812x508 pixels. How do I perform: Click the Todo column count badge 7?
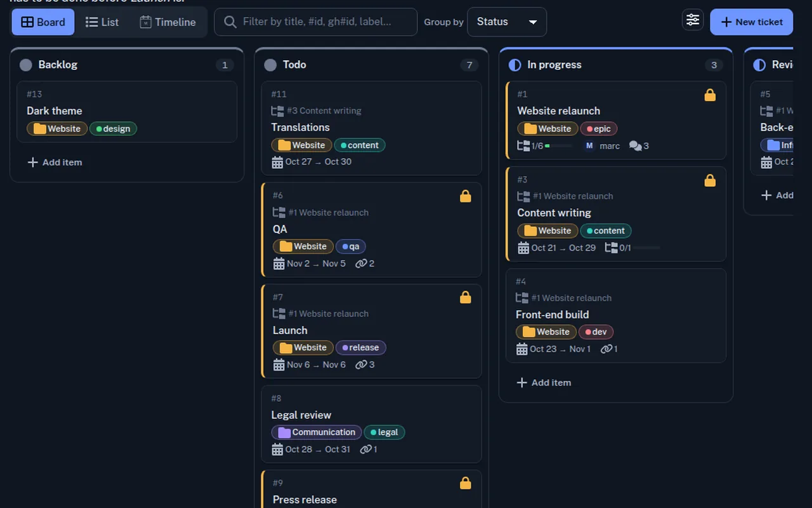[x=469, y=65]
